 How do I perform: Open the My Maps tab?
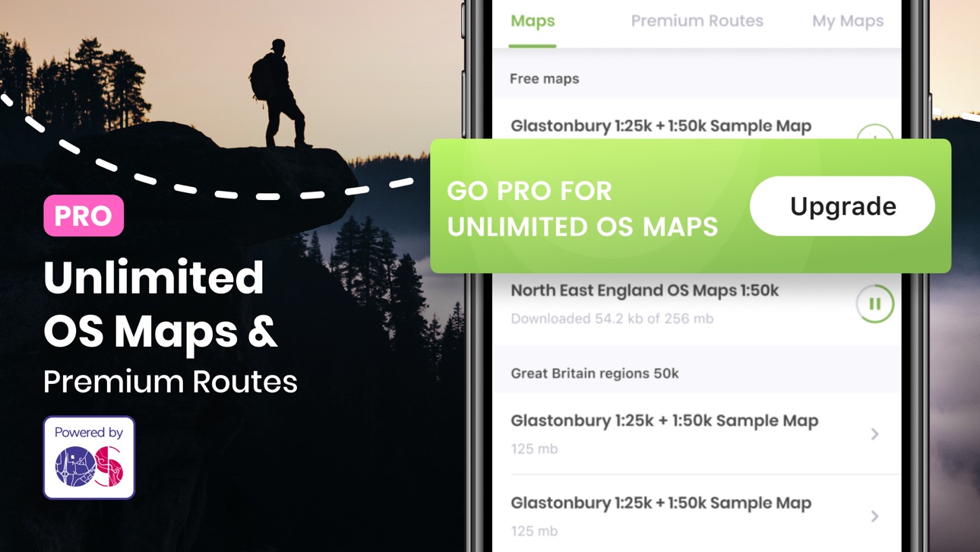(x=848, y=21)
